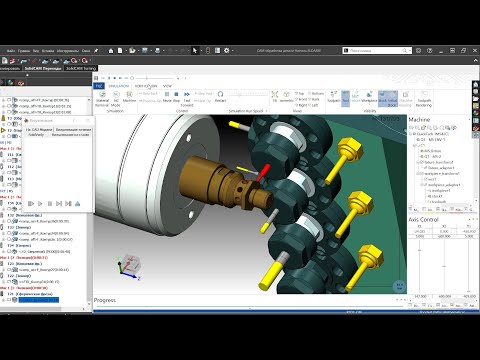Select workpiece_adapter1 in the Machine tree
The width and height of the screenshot is (480, 360).
[x=444, y=184]
